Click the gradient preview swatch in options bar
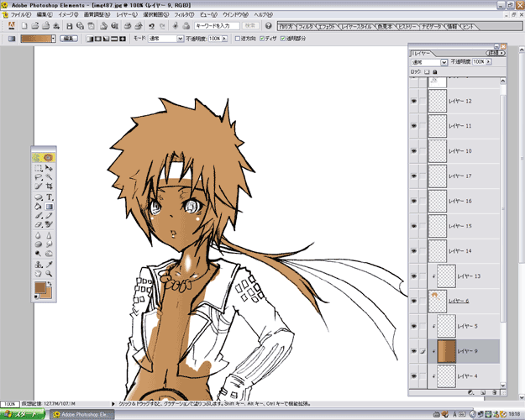This screenshot has height=420, width=525. (36, 39)
